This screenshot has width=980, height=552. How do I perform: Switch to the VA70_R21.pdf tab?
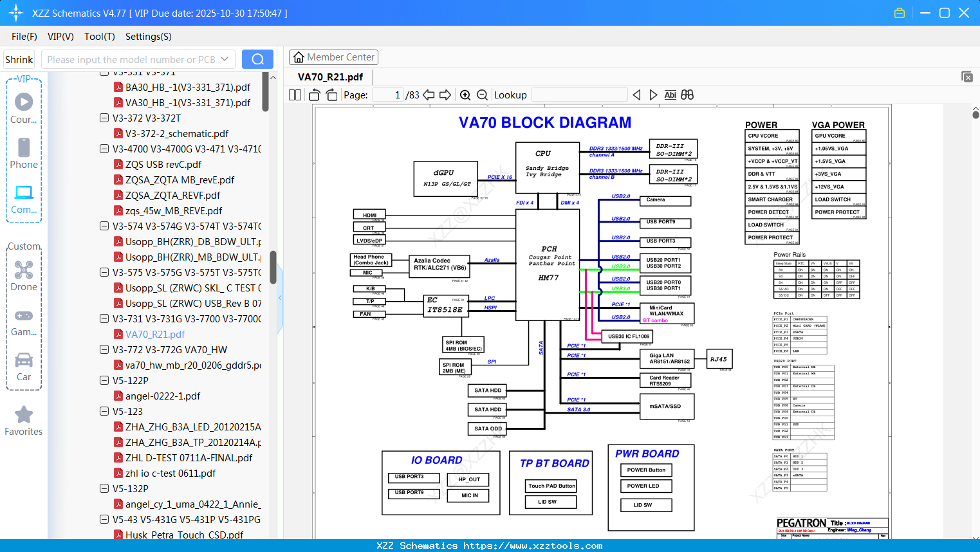[x=330, y=77]
